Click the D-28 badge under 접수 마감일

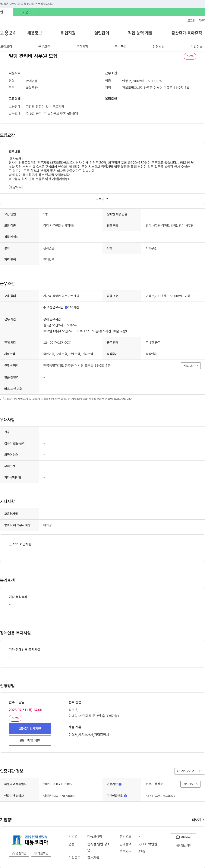pyautogui.click(x=15, y=718)
